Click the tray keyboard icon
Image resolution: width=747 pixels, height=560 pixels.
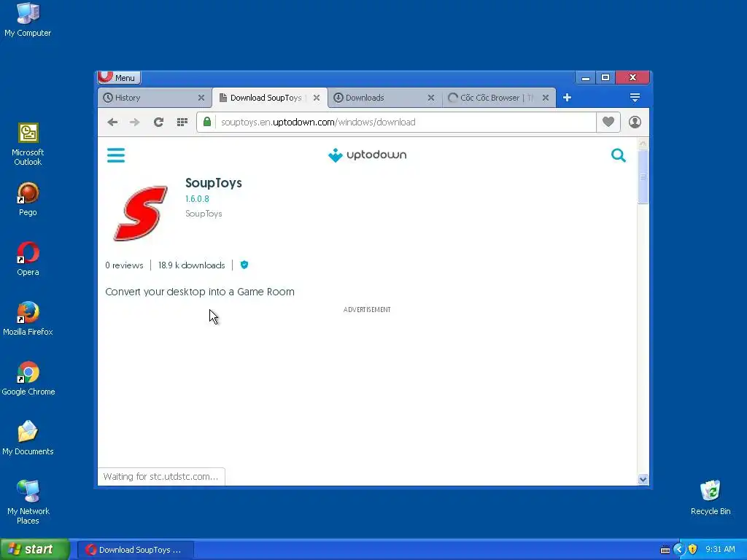pos(665,550)
